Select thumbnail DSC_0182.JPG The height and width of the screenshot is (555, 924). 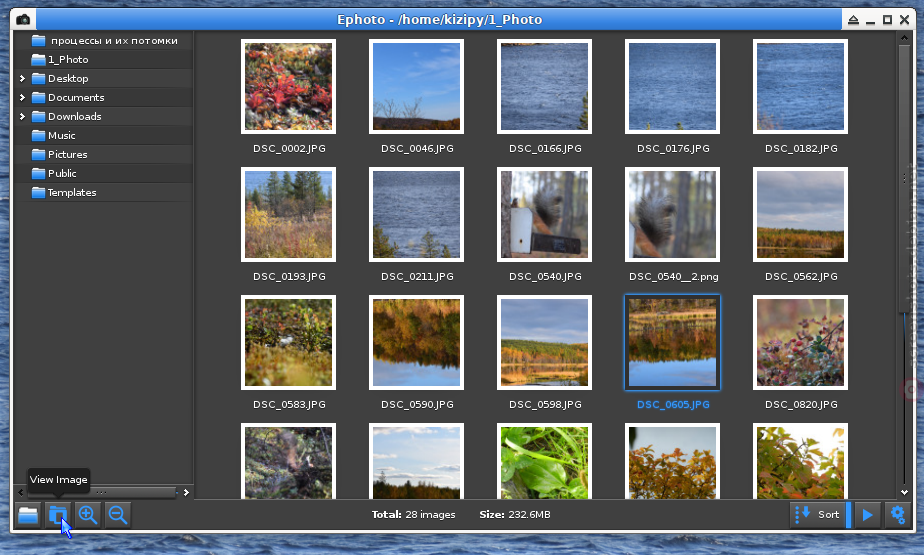coord(800,86)
